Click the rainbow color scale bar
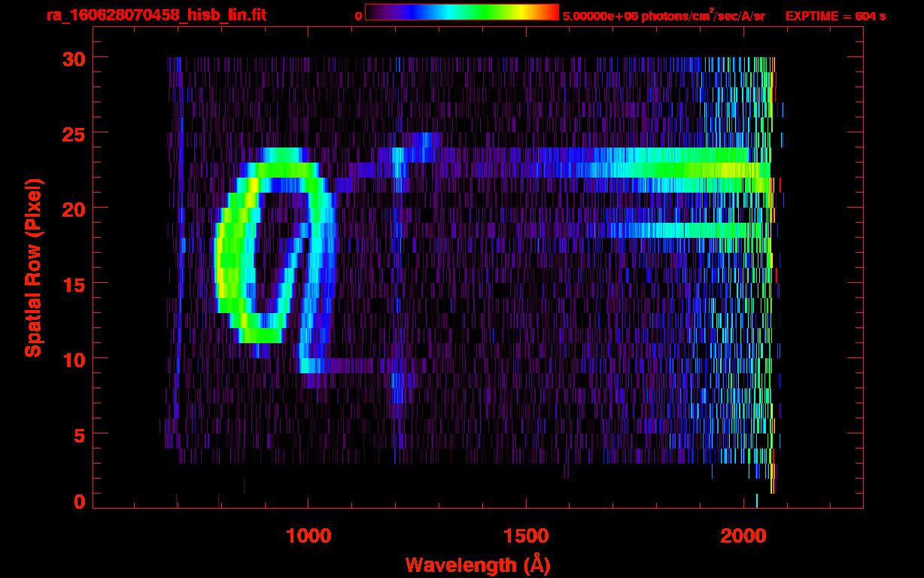The width and height of the screenshot is (924, 578). pos(461,13)
